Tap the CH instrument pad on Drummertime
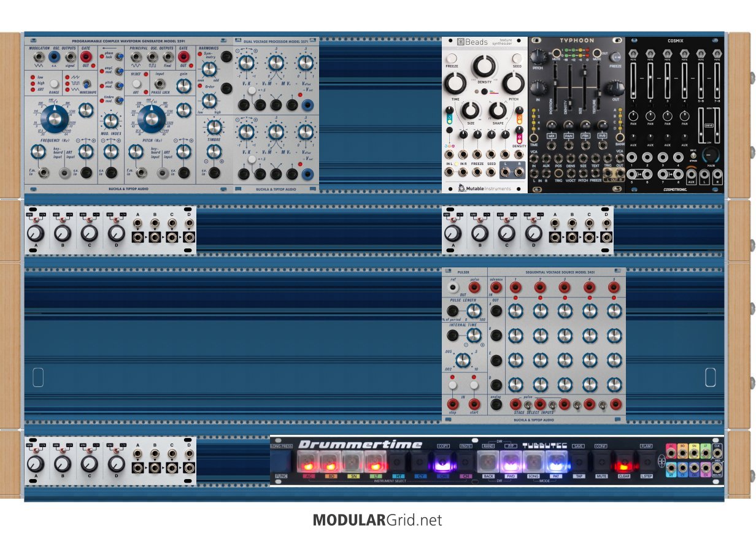Viewport: 756px width, 533px height. 466,461
